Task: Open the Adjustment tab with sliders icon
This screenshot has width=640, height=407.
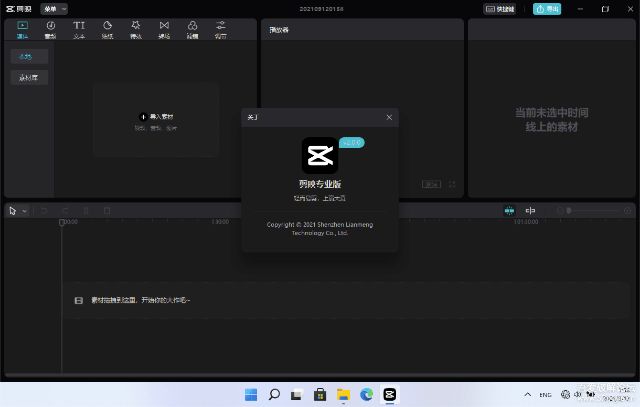Action: tap(221, 30)
